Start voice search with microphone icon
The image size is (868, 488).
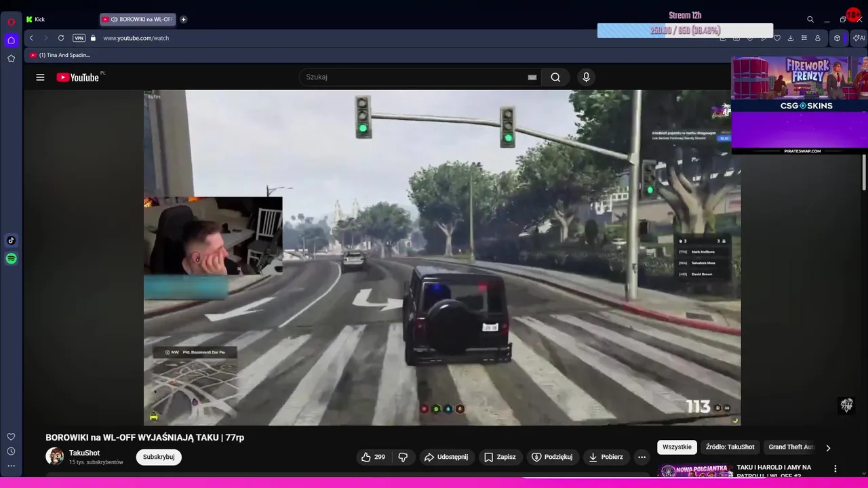click(587, 77)
